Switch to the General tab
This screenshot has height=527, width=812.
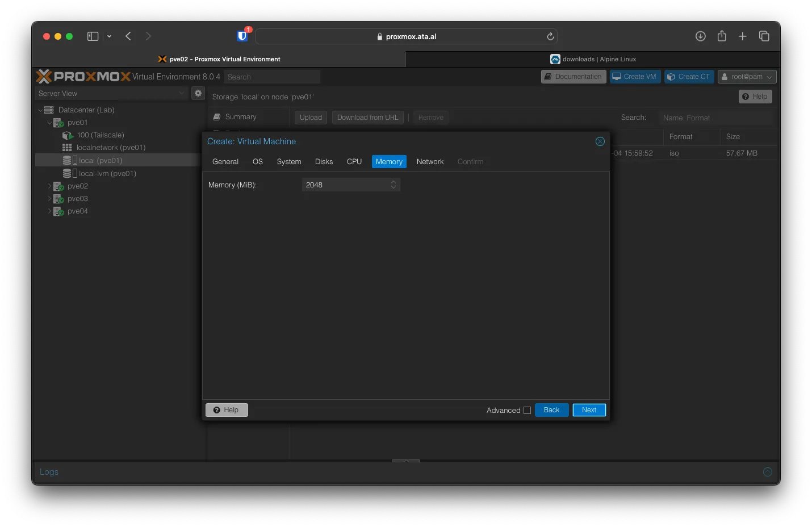point(225,162)
